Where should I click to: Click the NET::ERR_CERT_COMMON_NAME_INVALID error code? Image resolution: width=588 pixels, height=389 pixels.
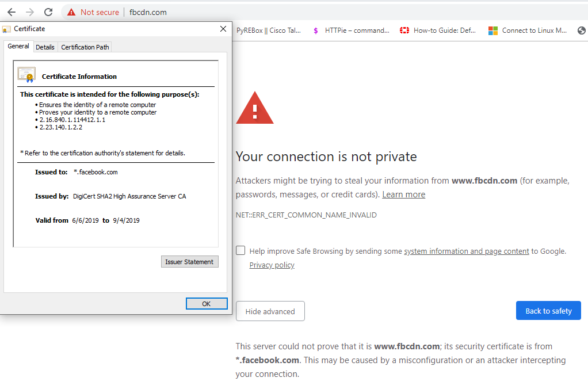click(306, 215)
